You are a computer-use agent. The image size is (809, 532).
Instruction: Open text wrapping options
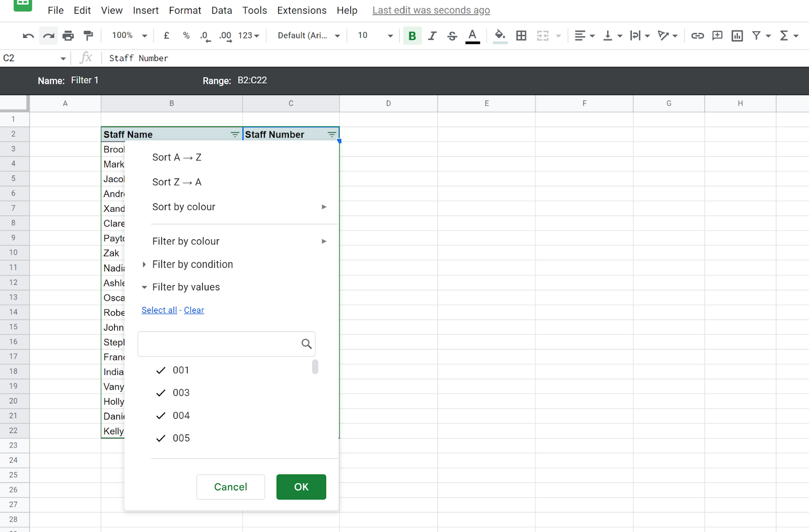(x=640, y=35)
